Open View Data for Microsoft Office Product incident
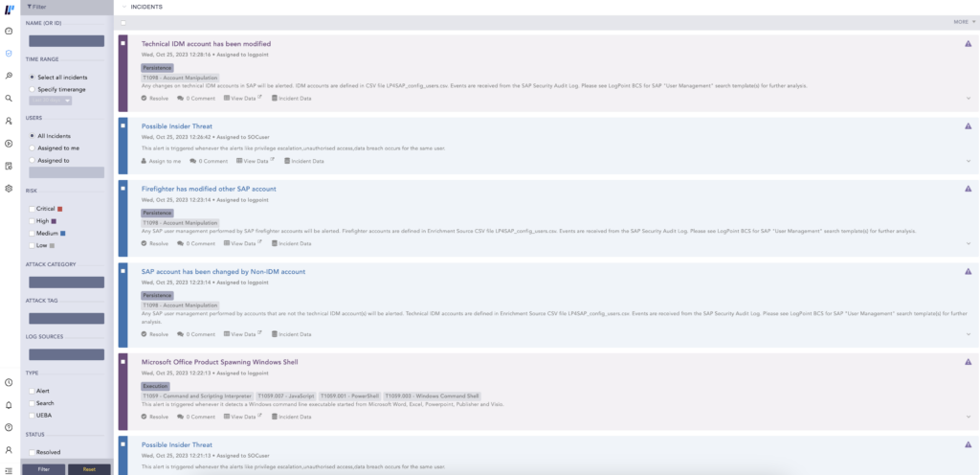This screenshot has width=980, height=475. tap(242, 417)
